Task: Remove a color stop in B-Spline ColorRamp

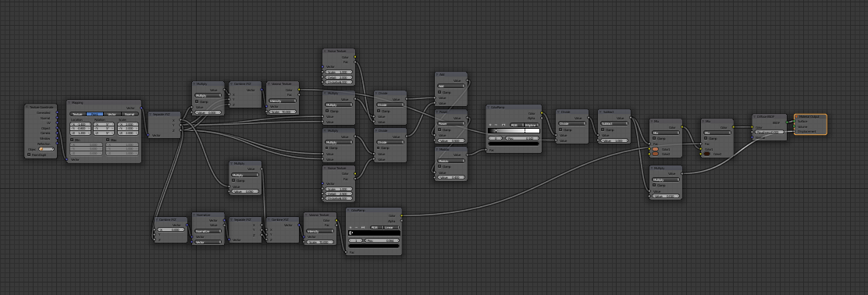Action: 496,125
